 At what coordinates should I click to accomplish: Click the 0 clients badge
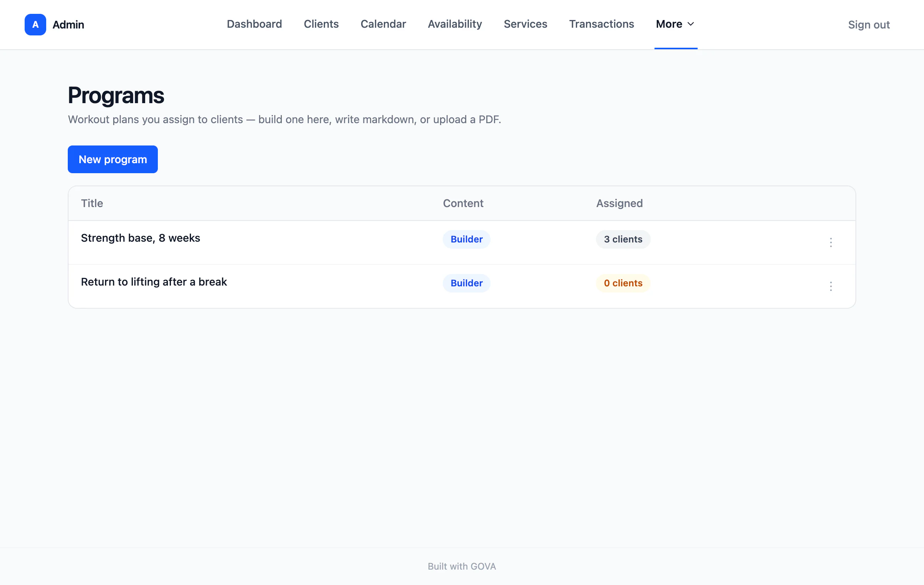click(623, 283)
